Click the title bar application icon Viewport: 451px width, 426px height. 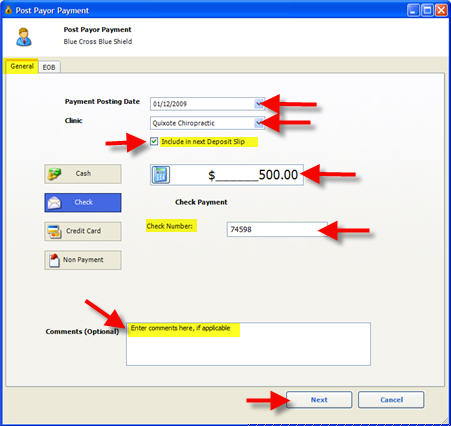(8, 10)
